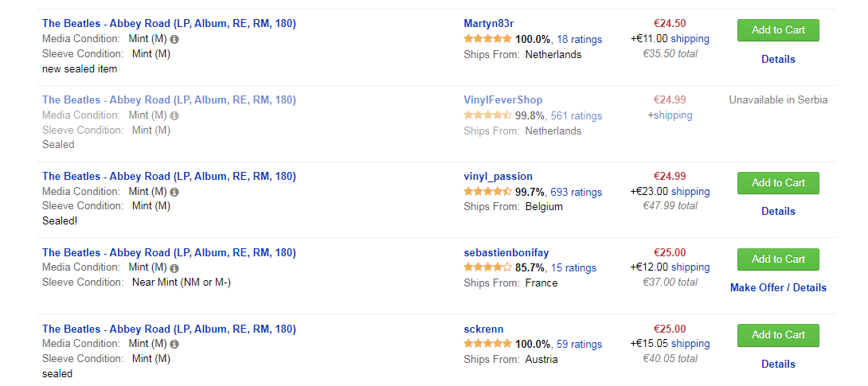Viewport: 868px width, 386px height.
Task: View seller profile vinyl_passion
Action: coord(499,177)
